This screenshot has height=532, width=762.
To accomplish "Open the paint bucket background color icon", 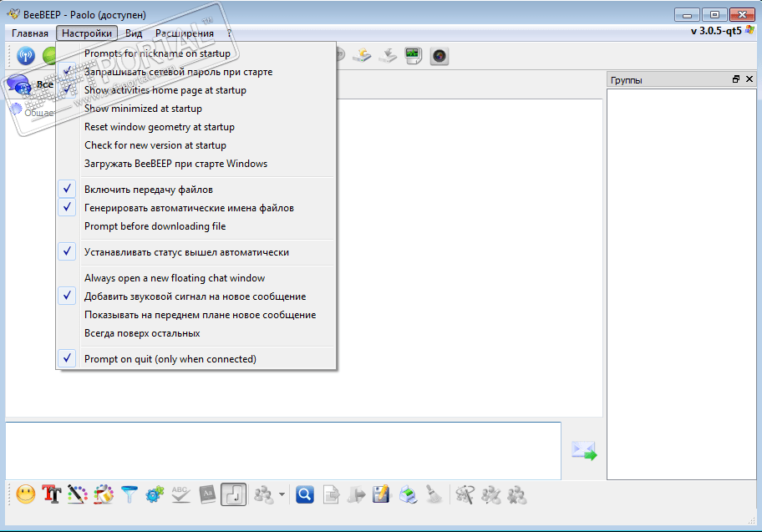I will 104,494.
